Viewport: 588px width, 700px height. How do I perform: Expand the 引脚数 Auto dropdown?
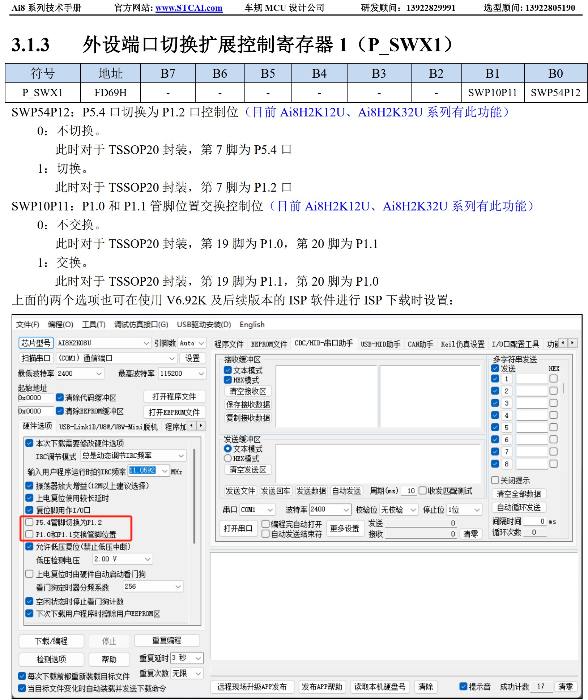pos(192,343)
